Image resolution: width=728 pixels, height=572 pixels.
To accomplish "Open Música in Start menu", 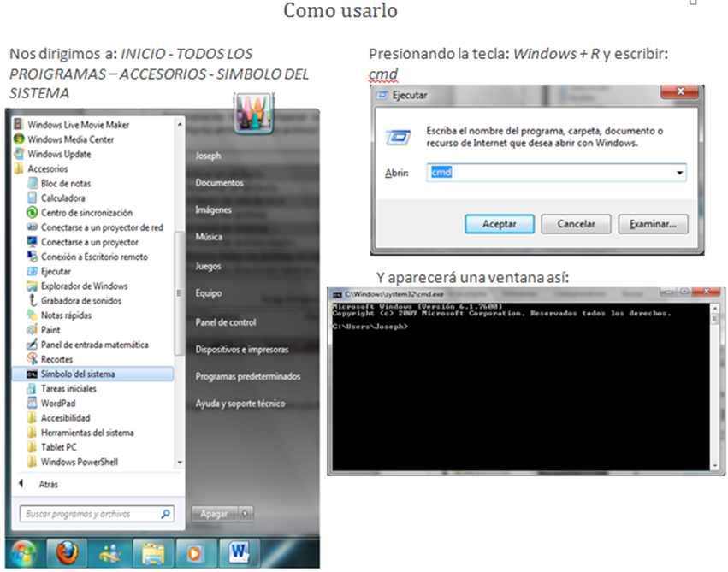I will (209, 237).
